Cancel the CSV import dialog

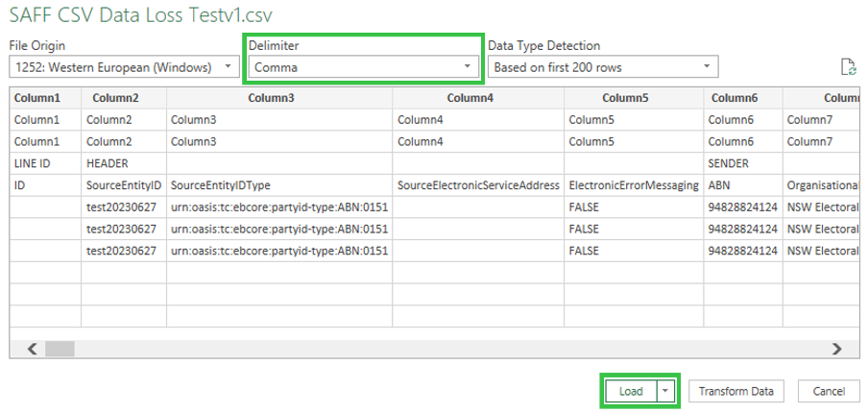click(829, 391)
